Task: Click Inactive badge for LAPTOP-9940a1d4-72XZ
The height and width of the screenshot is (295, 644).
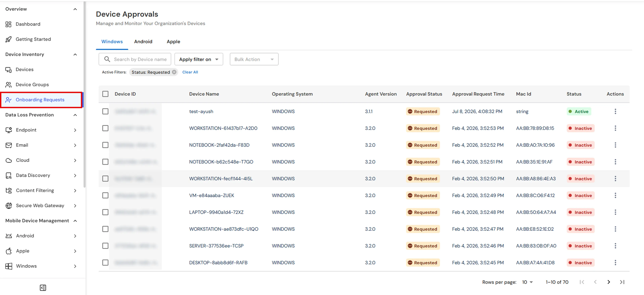Action: click(581, 212)
